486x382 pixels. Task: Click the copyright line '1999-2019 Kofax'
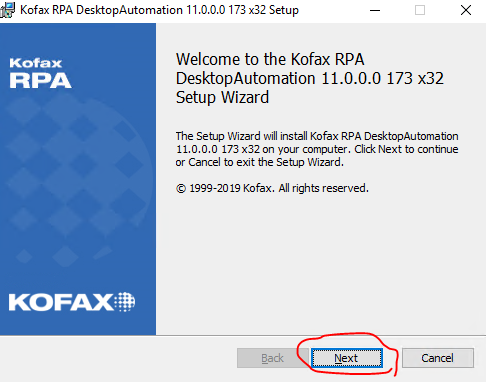pyautogui.click(x=272, y=188)
